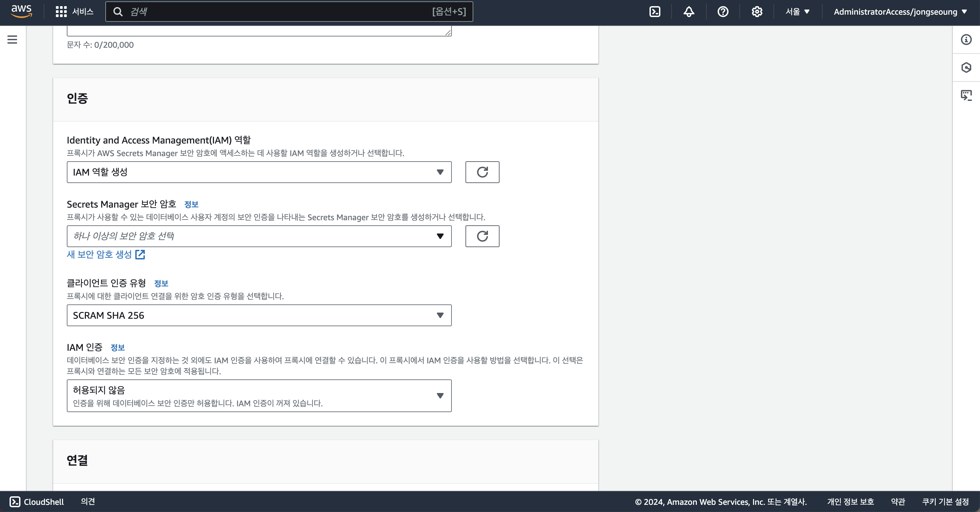Open the 서비스 services grid menu
This screenshot has height=512, width=980.
[x=75, y=12]
